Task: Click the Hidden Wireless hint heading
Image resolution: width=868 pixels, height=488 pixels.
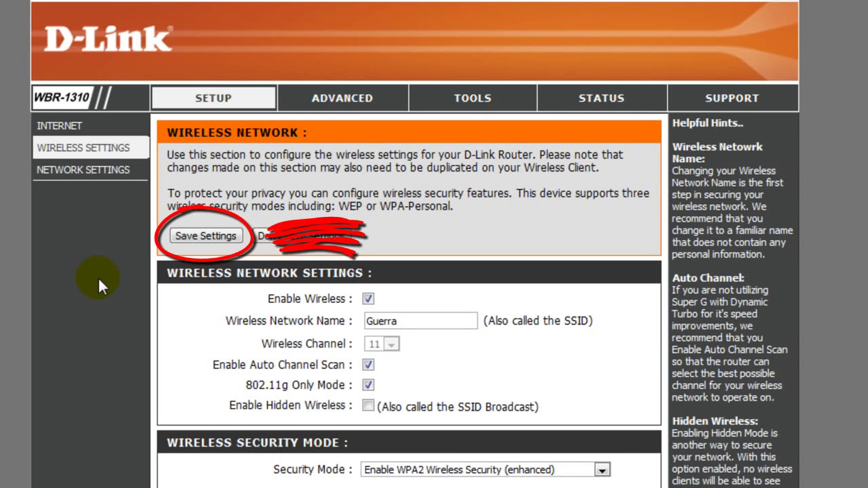Action: tap(715, 421)
